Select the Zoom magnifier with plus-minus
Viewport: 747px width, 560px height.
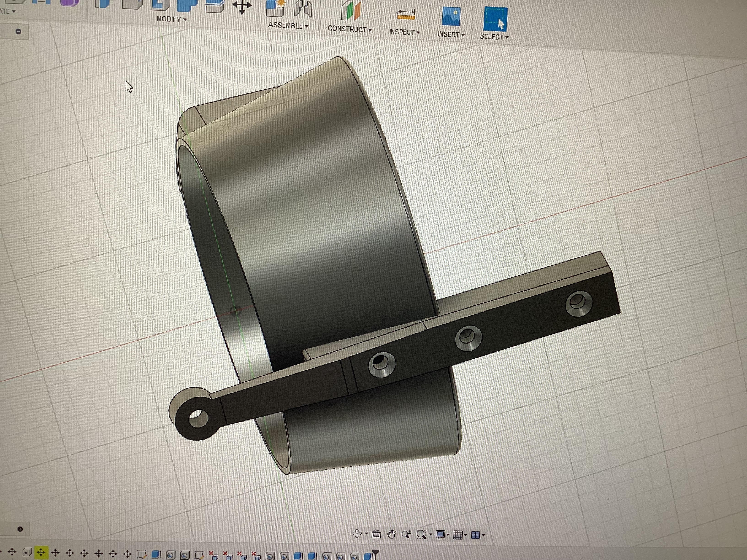click(406, 534)
